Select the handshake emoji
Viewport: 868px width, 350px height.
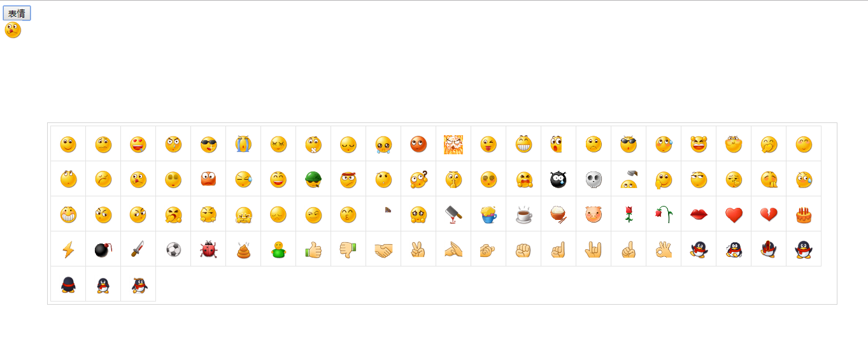[383, 249]
